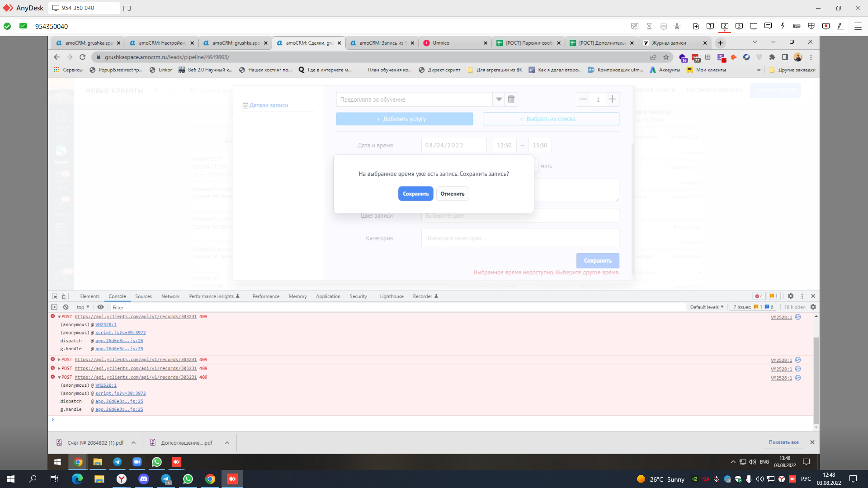
Task: Click Отменить in the confirmation dialog
Action: coord(452,193)
